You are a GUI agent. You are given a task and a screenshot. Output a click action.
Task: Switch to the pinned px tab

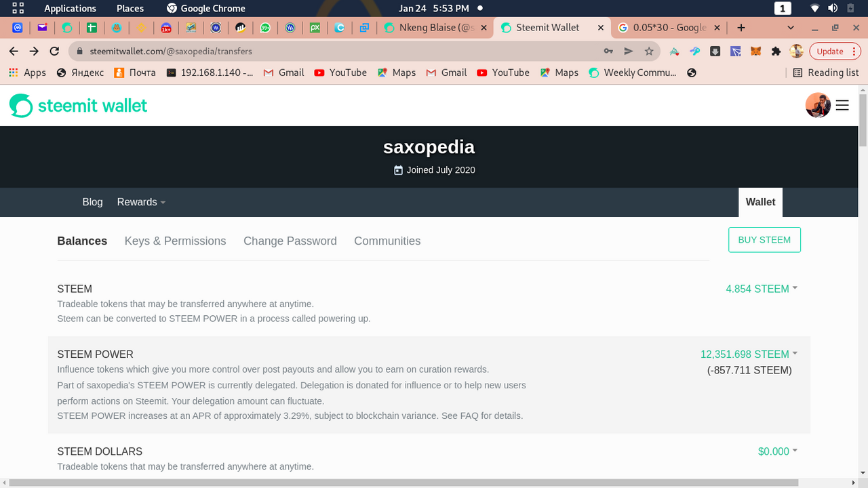point(315,28)
